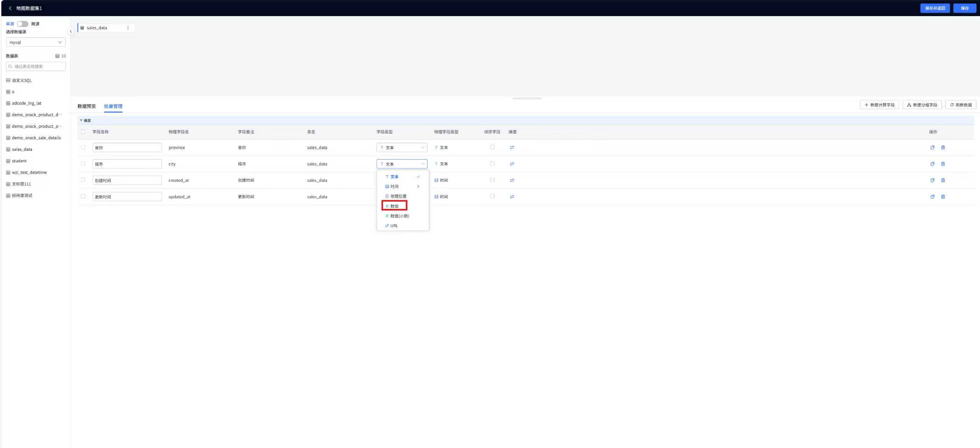Click the table icon next to demo_snack_sale_details
Viewport: 980px width, 448px height.
click(x=8, y=138)
